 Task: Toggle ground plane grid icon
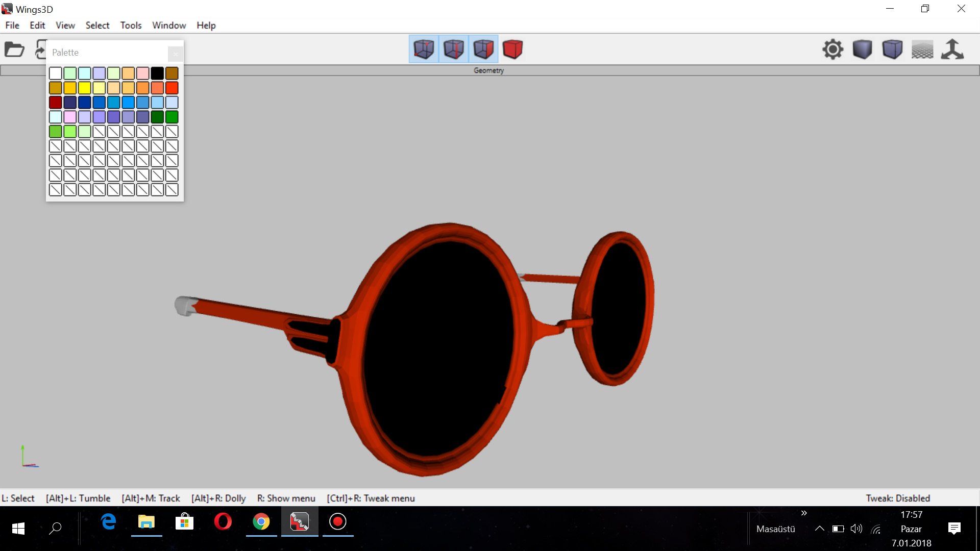(x=922, y=49)
